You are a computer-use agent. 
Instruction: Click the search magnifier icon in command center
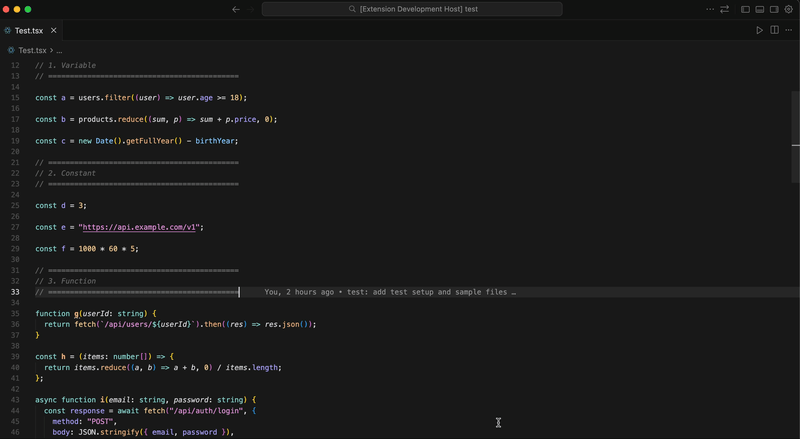pos(352,9)
